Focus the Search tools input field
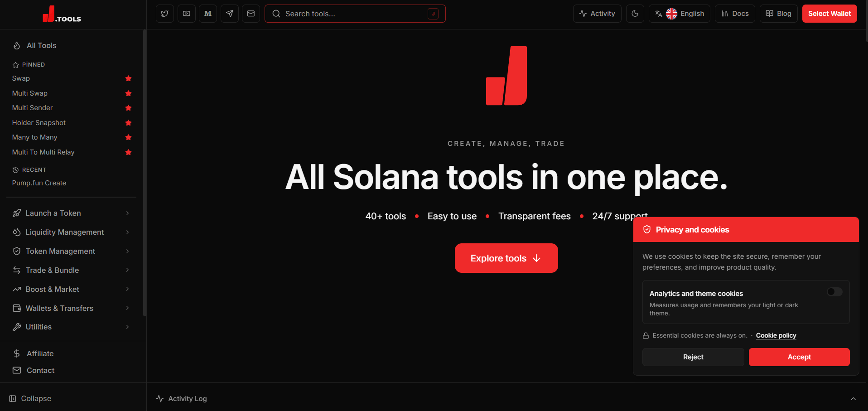The width and height of the screenshot is (868, 411). pyautogui.click(x=355, y=14)
